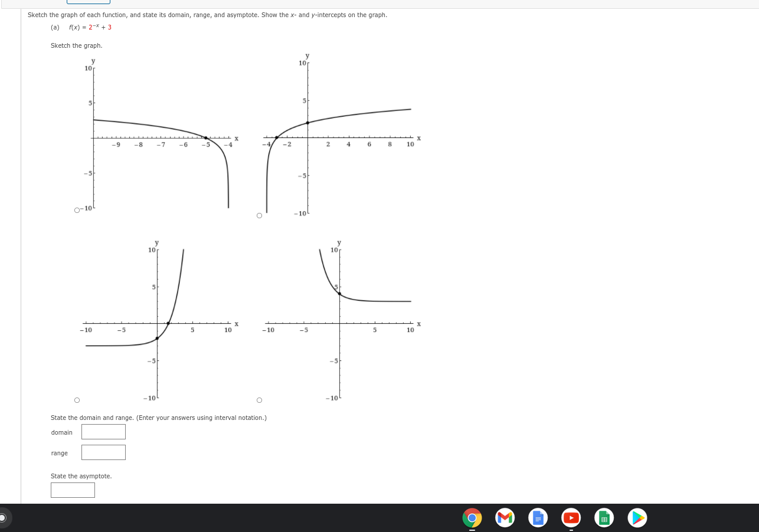Click the active window indicator under Chrome
The width and height of the screenshot is (759, 532).
pyautogui.click(x=472, y=528)
